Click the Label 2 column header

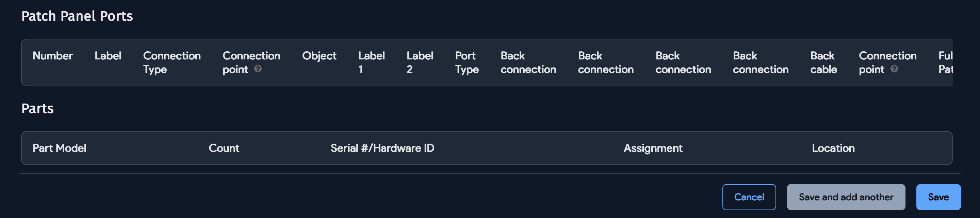tap(420, 62)
